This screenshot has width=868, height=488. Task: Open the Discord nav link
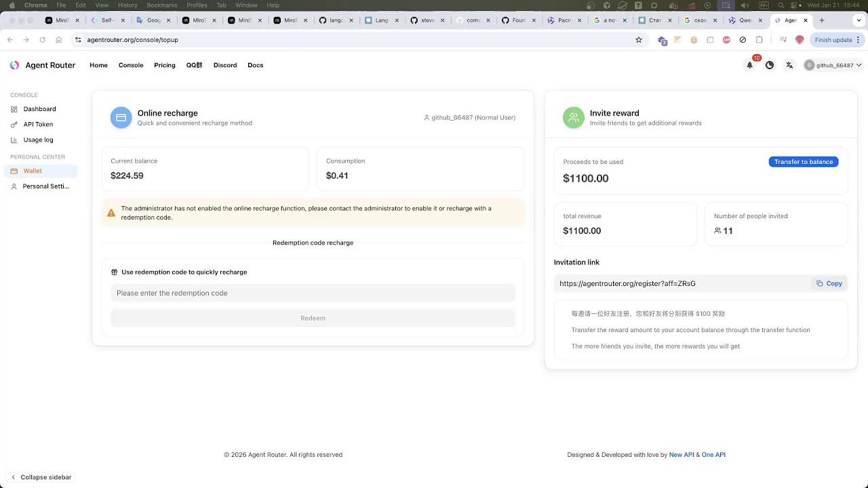[x=225, y=65]
